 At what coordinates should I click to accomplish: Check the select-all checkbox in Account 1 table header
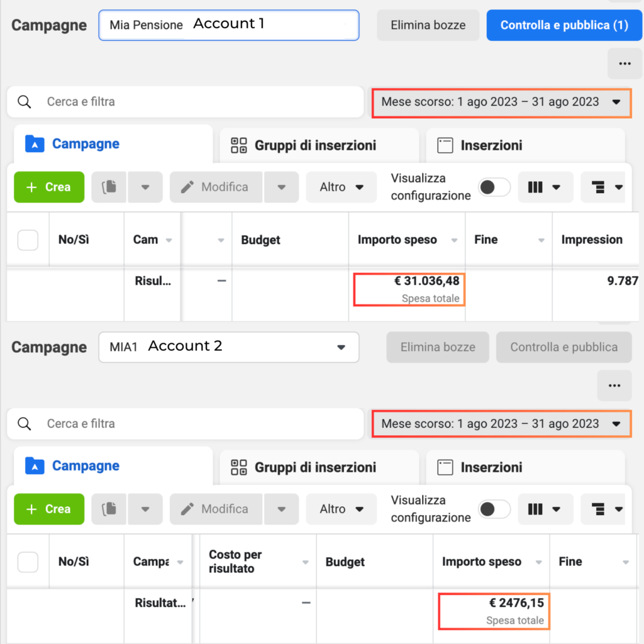point(28,240)
